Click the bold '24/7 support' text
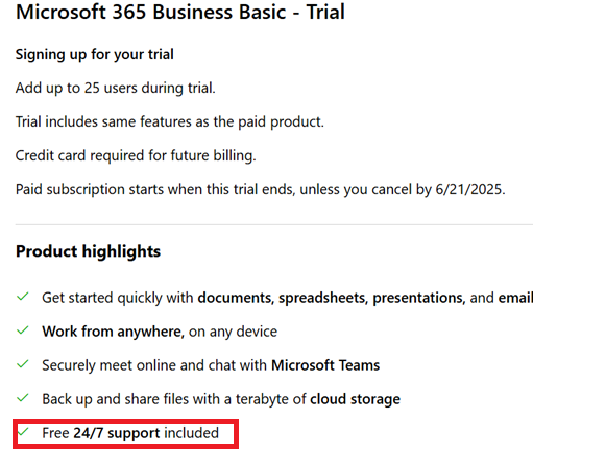This screenshot has width=611, height=469. tap(117, 433)
